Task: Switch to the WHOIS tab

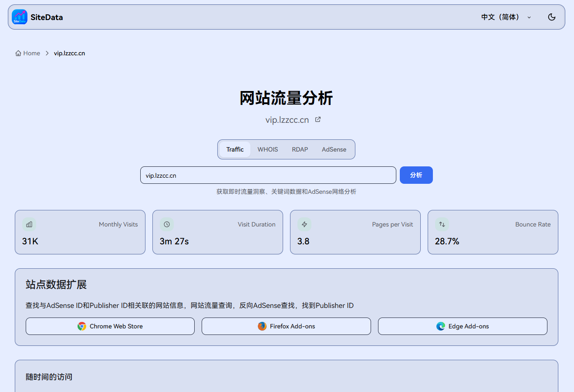Action: coord(267,149)
